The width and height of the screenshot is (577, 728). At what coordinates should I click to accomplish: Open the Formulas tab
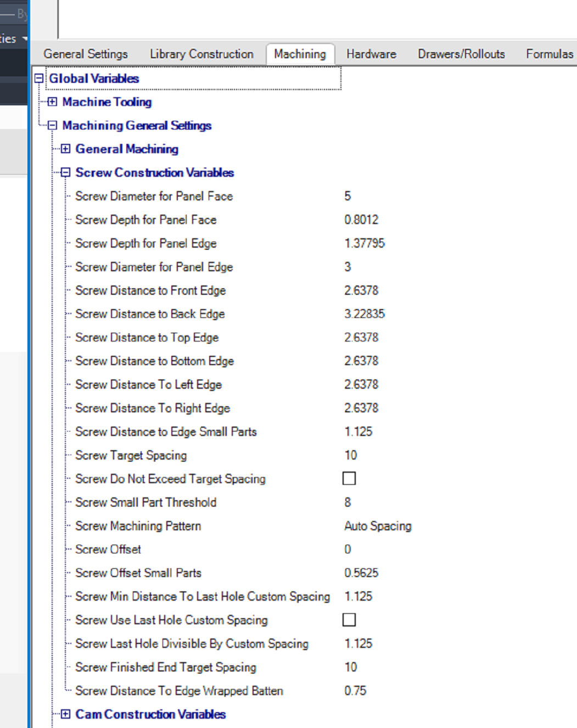(x=549, y=54)
